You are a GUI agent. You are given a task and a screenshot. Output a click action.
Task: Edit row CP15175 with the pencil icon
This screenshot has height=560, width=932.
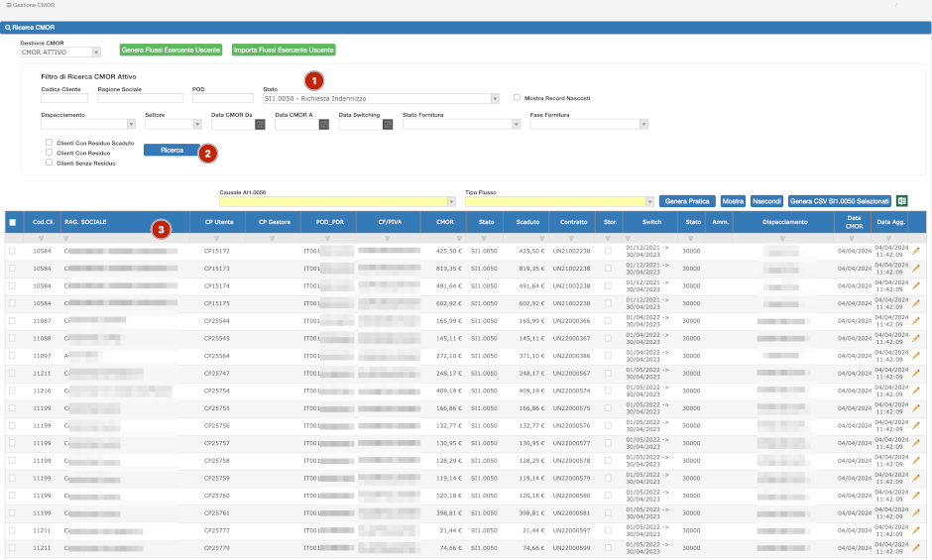[x=916, y=303]
